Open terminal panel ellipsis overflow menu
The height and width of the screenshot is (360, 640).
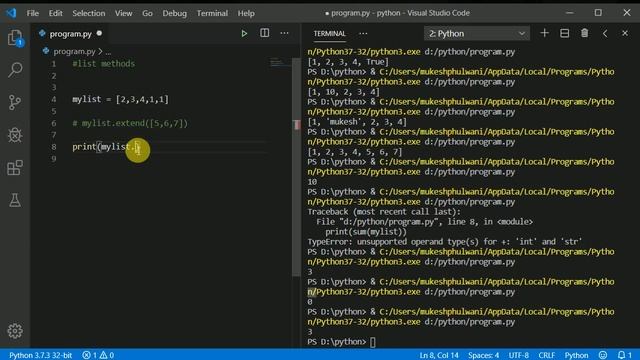[363, 33]
